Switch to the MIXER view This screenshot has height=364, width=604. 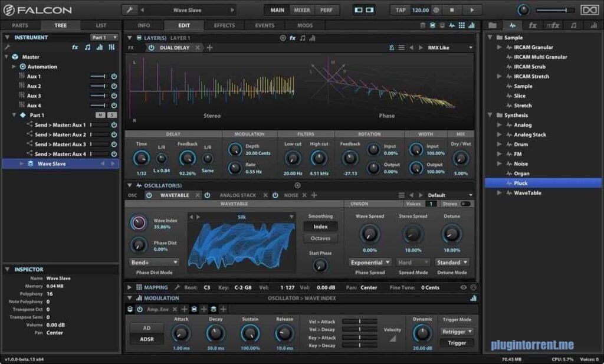302,10
